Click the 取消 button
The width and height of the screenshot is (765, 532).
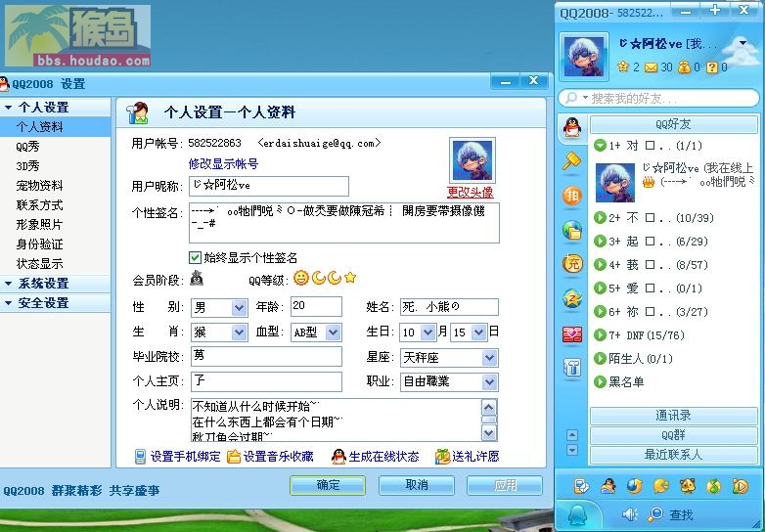point(416,485)
